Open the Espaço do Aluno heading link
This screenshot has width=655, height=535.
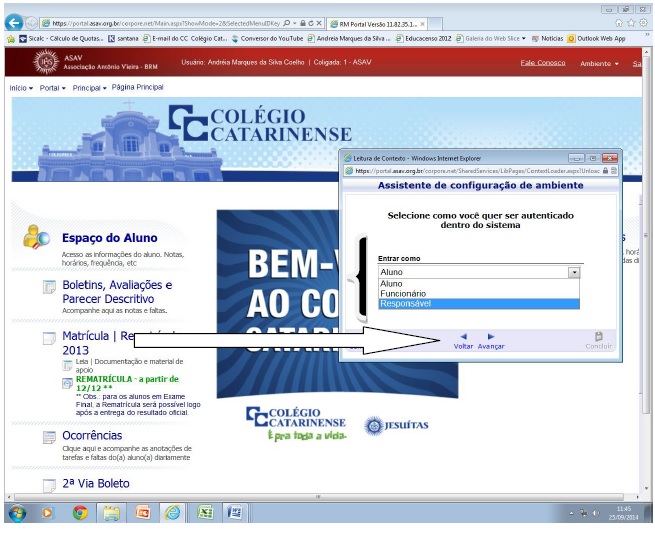pos(110,238)
